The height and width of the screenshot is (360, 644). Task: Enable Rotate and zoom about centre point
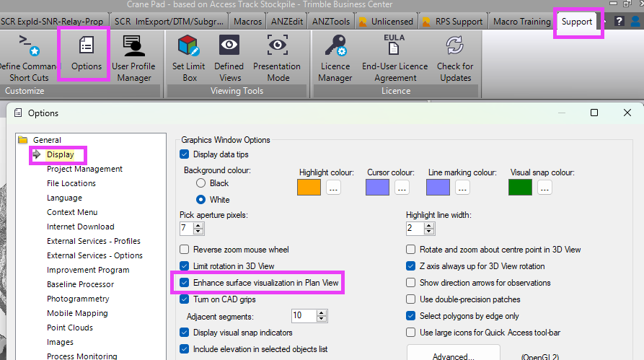pyautogui.click(x=411, y=250)
